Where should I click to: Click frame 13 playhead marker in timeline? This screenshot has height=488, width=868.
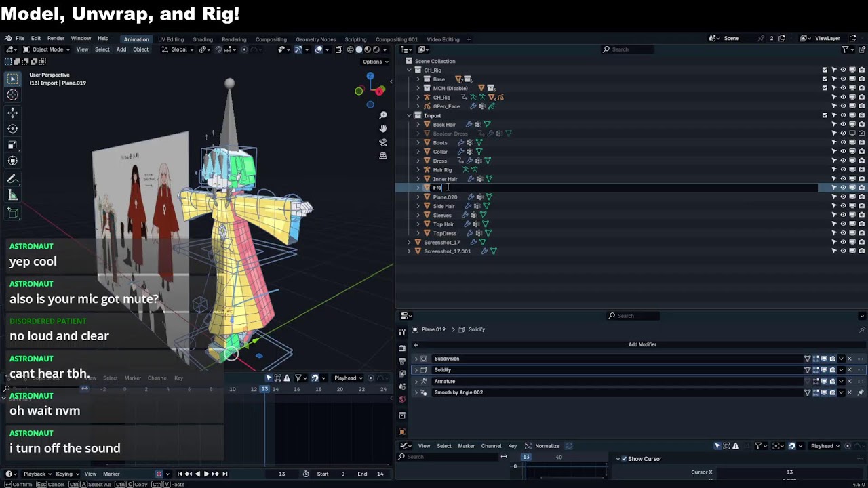264,389
